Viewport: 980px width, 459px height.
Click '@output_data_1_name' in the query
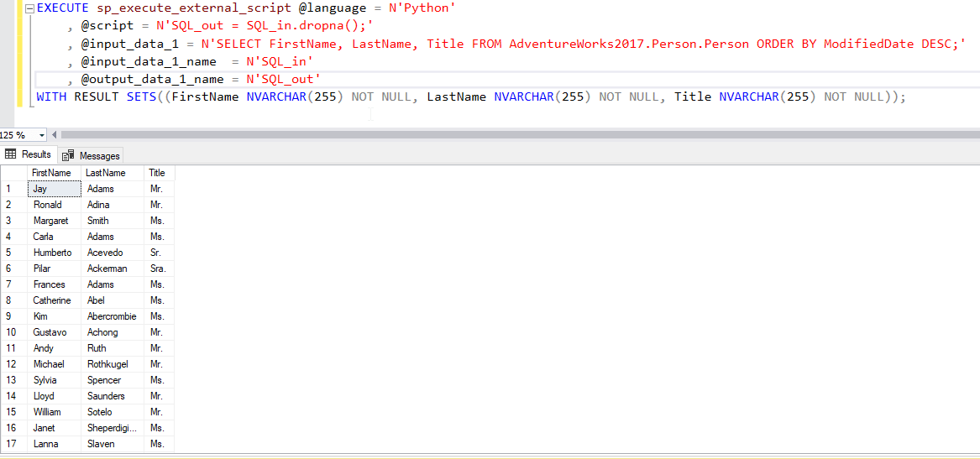(152, 80)
